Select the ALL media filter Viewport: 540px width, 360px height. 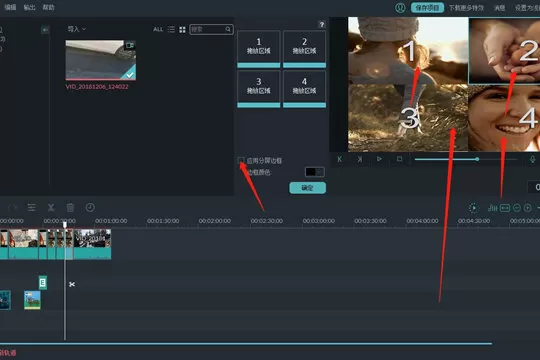pyautogui.click(x=158, y=29)
